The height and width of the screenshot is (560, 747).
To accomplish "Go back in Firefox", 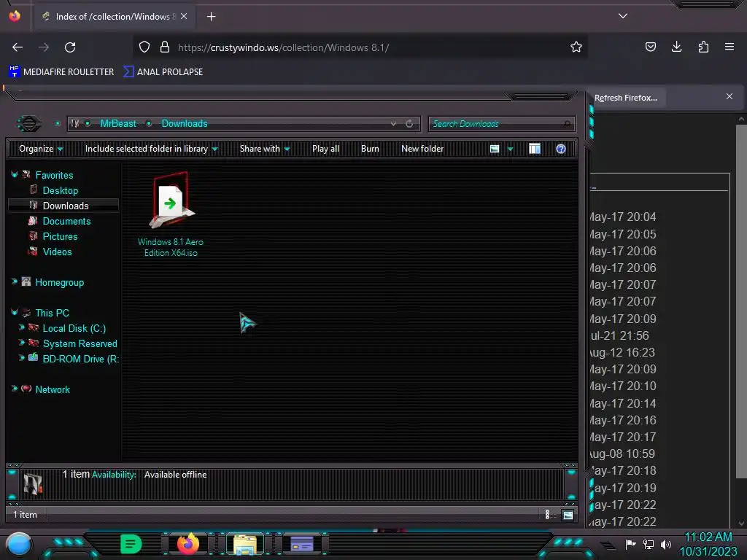I will coord(18,47).
